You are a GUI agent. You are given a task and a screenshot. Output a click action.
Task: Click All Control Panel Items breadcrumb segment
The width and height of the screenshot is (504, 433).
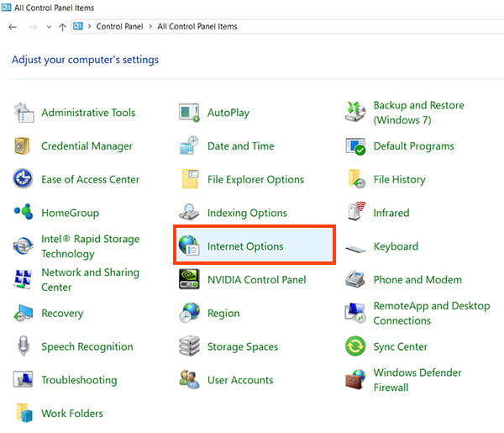click(x=197, y=27)
